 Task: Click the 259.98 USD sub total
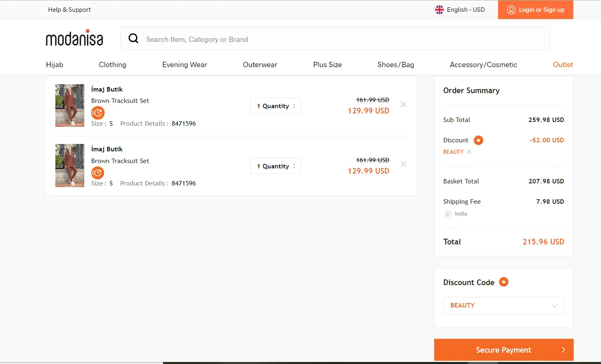pos(546,120)
